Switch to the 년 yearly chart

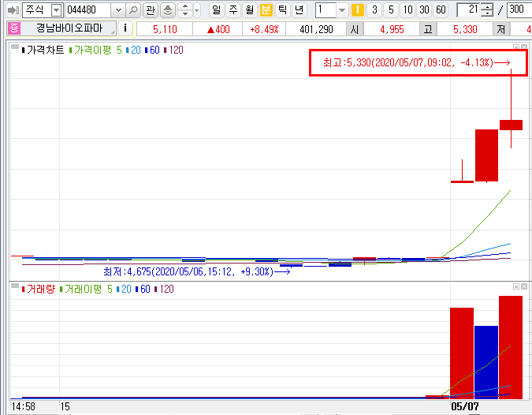click(299, 9)
